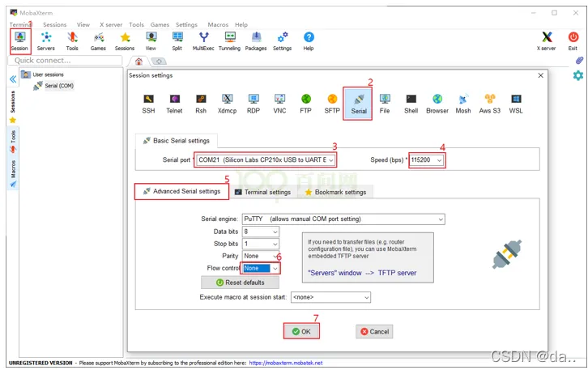Select the Telnet session type
Viewport: 588px width, 370px height.
[174, 104]
